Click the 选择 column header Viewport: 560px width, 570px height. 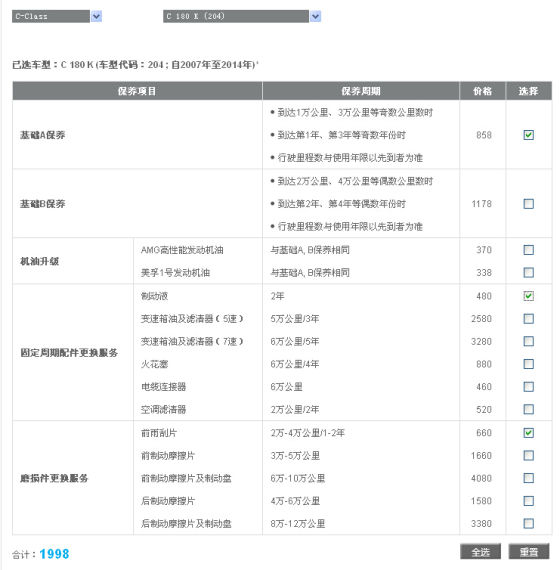[x=528, y=91]
